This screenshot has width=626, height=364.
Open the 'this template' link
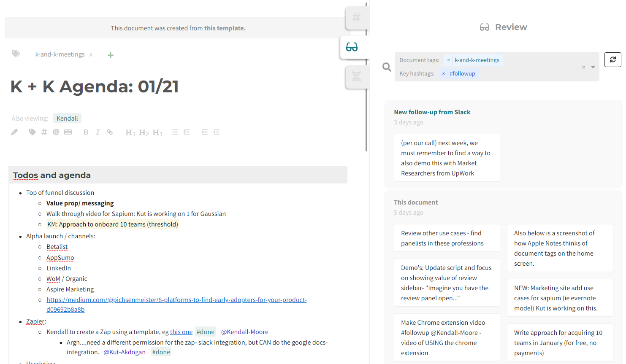tap(225, 28)
